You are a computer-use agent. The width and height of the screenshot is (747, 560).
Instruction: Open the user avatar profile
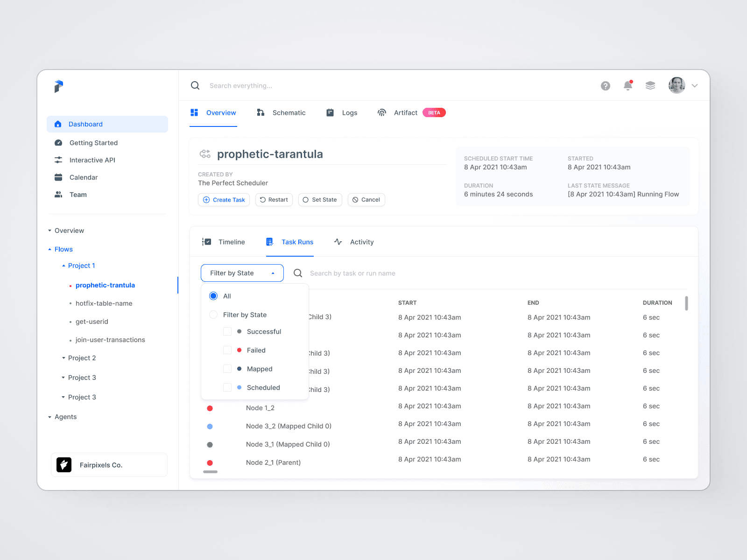(x=677, y=85)
